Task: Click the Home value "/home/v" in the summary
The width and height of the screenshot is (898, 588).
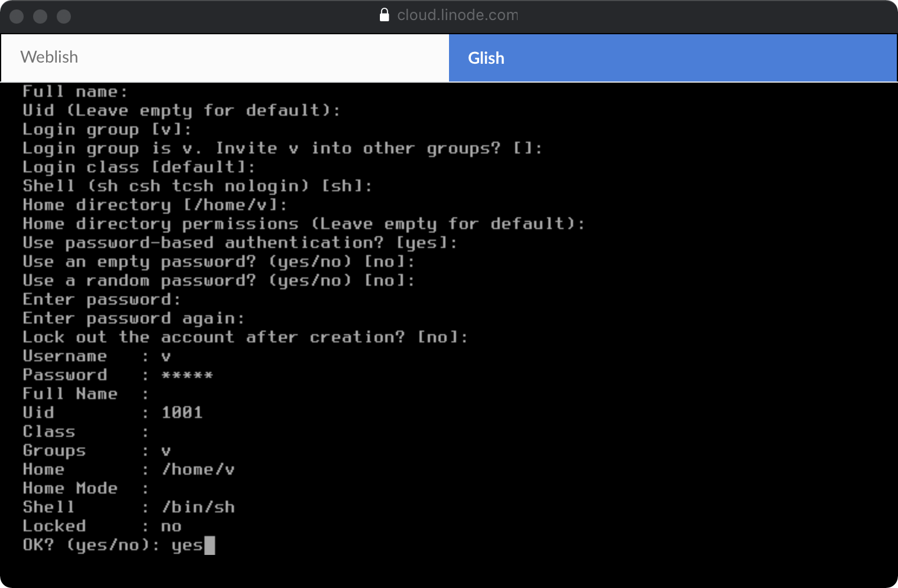Action: 198,469
